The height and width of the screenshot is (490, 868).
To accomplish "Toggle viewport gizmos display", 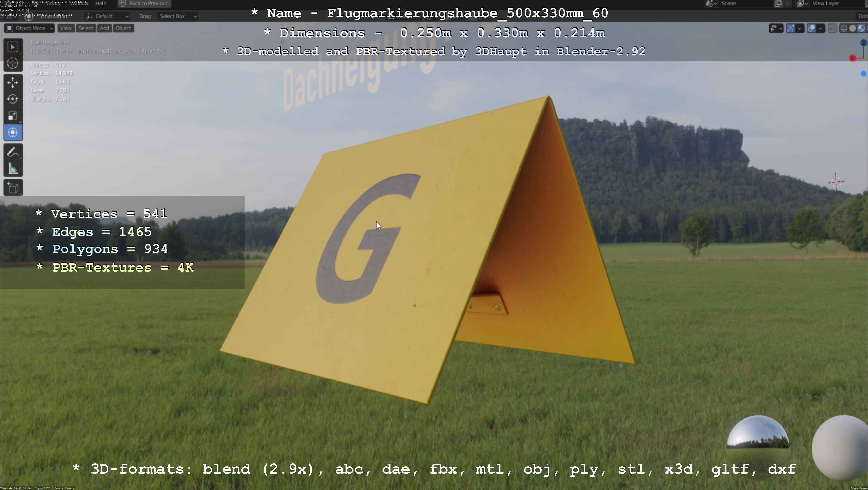I will 791,28.
